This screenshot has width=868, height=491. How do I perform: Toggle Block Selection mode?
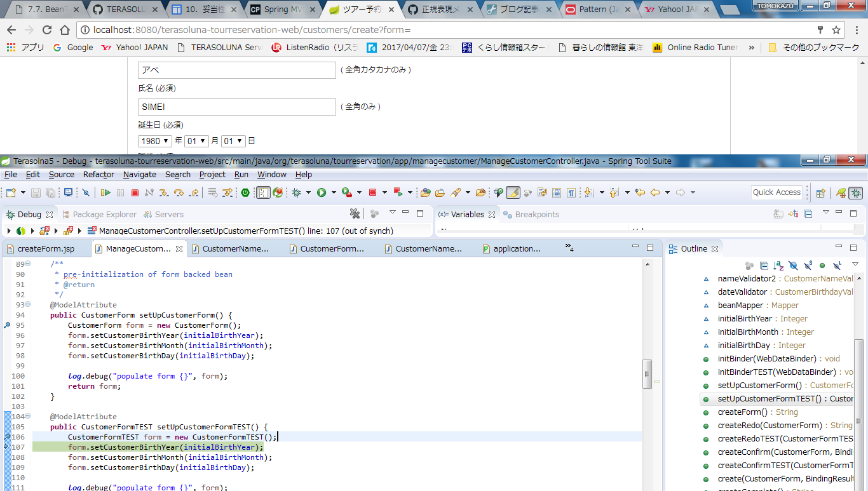click(x=557, y=192)
